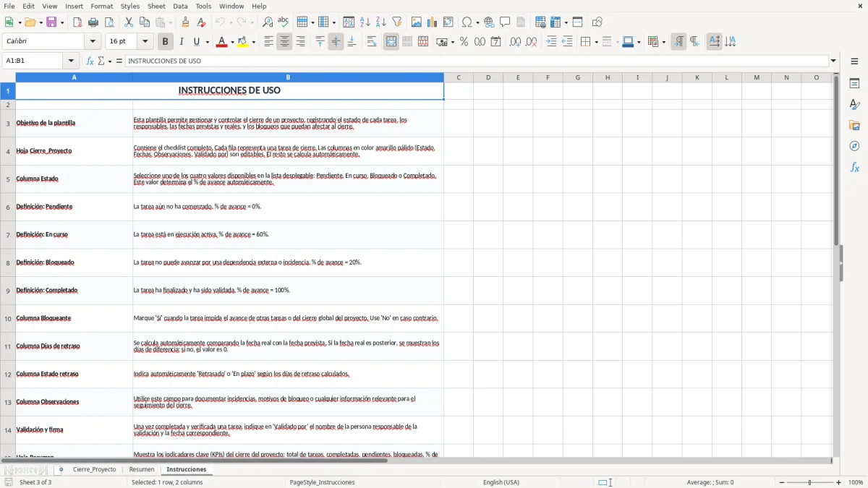
Task: Click the 100% zoom level
Action: 856,482
